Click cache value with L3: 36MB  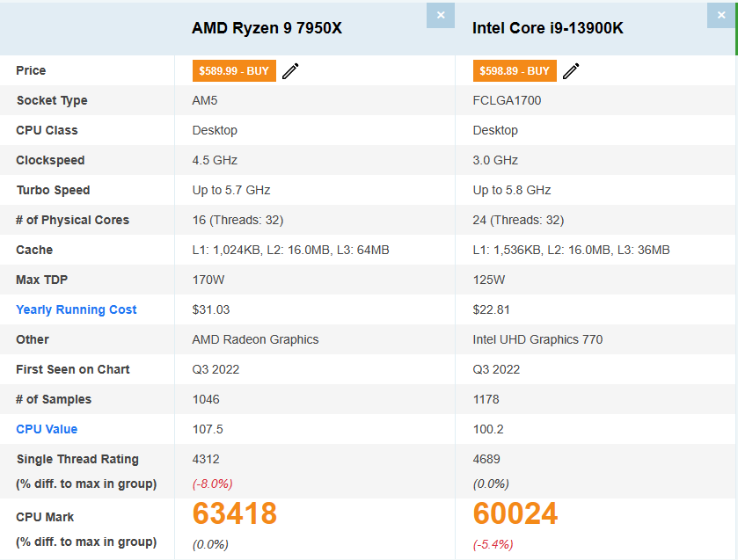tap(571, 250)
